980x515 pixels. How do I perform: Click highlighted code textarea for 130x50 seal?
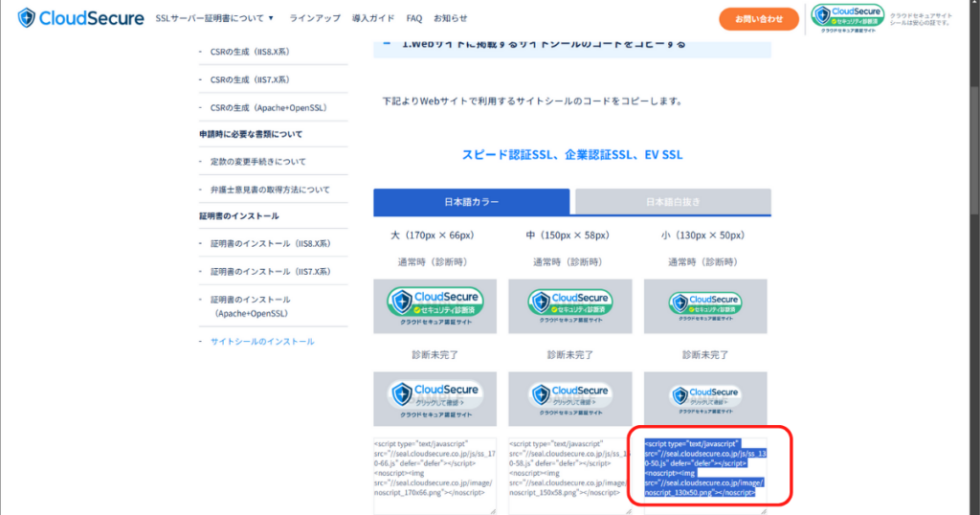[705, 476]
